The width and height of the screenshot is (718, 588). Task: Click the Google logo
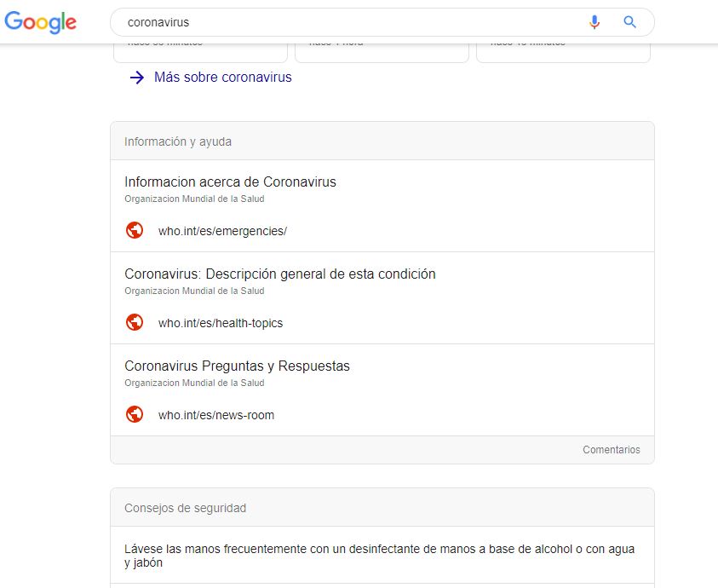[40, 23]
